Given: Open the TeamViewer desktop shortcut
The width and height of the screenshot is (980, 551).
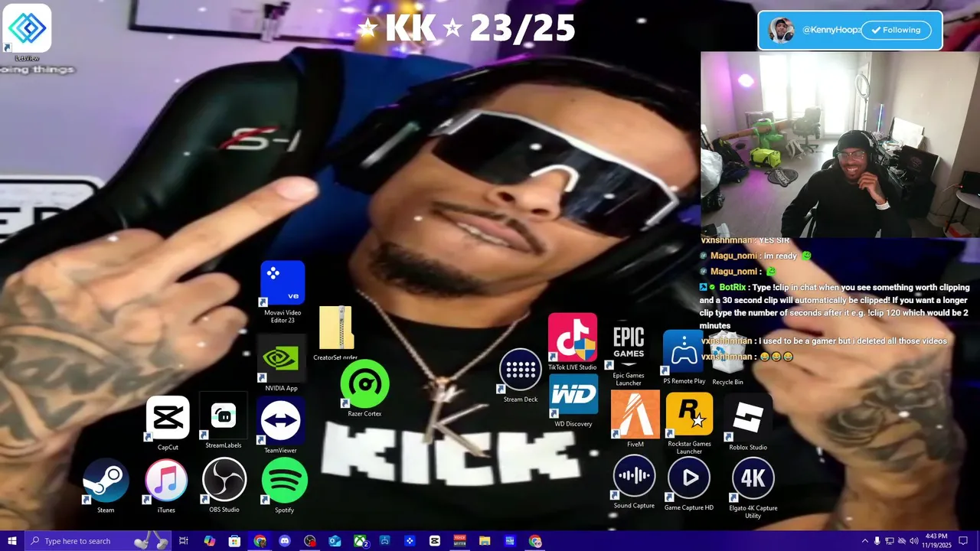Looking at the screenshot, I should 281,425.
